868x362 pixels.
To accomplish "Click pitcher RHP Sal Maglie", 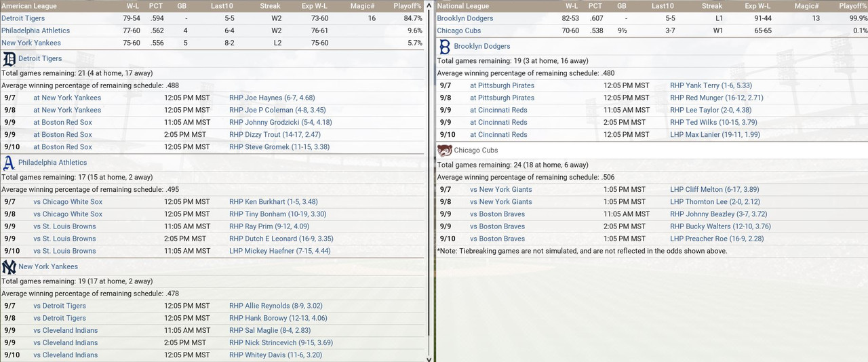I will pos(269,330).
